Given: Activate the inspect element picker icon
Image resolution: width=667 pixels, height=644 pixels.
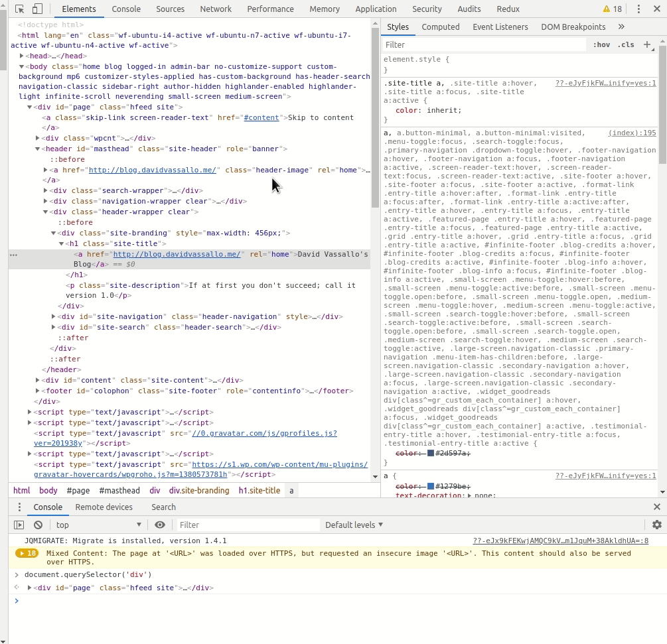Looking at the screenshot, I should point(20,9).
